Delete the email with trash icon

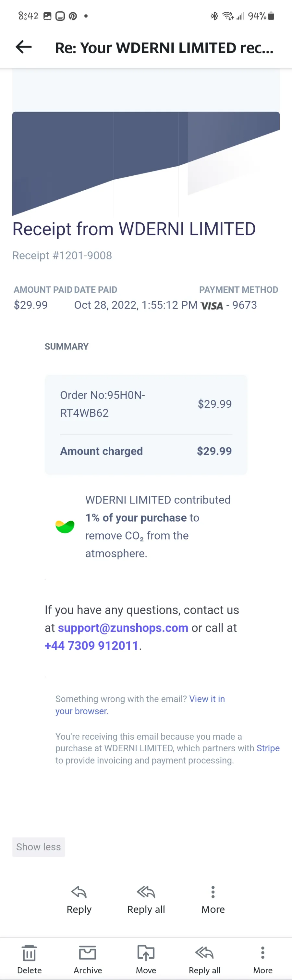(x=29, y=953)
